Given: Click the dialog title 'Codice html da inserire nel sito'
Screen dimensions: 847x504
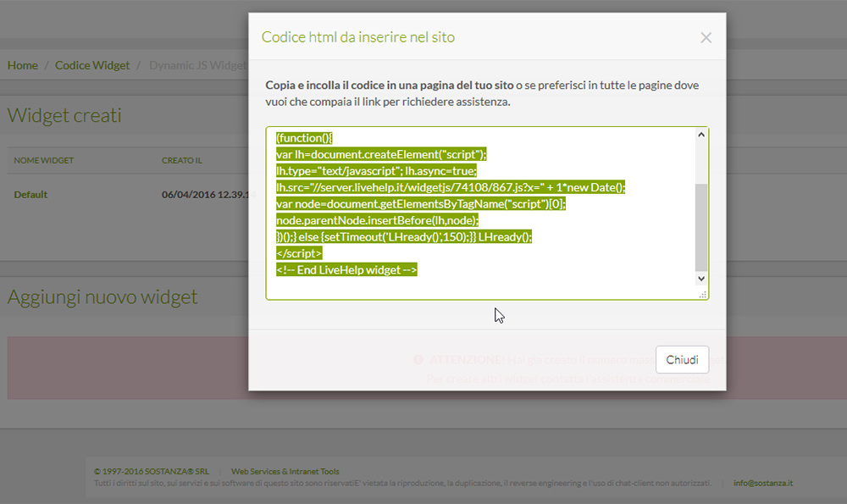Looking at the screenshot, I should (358, 37).
